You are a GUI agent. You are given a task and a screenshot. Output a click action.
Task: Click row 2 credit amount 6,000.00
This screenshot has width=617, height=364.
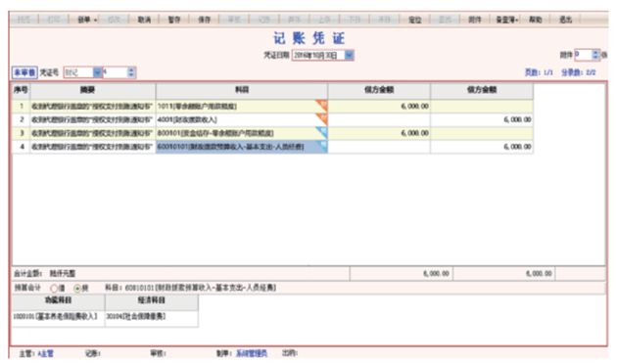(482, 119)
